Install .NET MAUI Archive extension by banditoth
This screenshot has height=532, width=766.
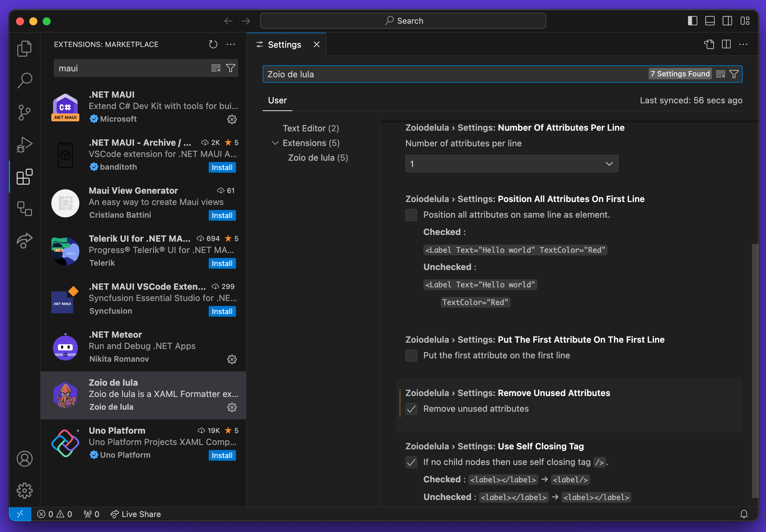point(222,167)
